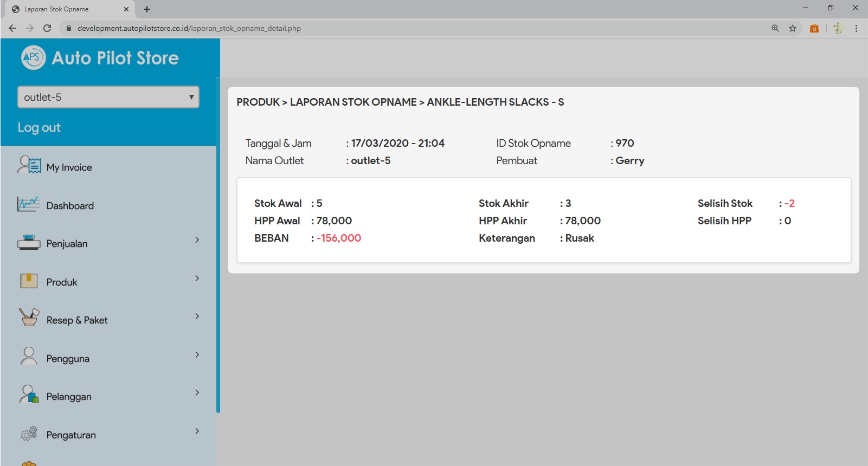
Task: Bookmark this page with the star icon
Action: click(793, 28)
